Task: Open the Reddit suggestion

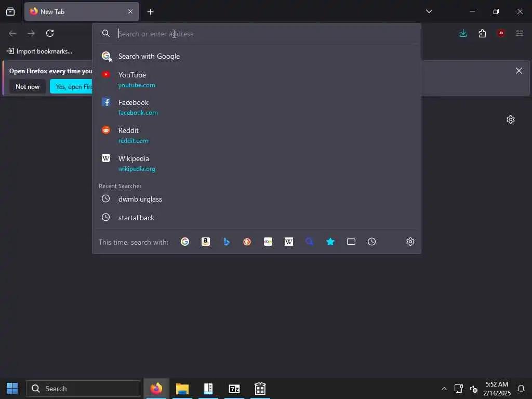Action: coord(257,136)
